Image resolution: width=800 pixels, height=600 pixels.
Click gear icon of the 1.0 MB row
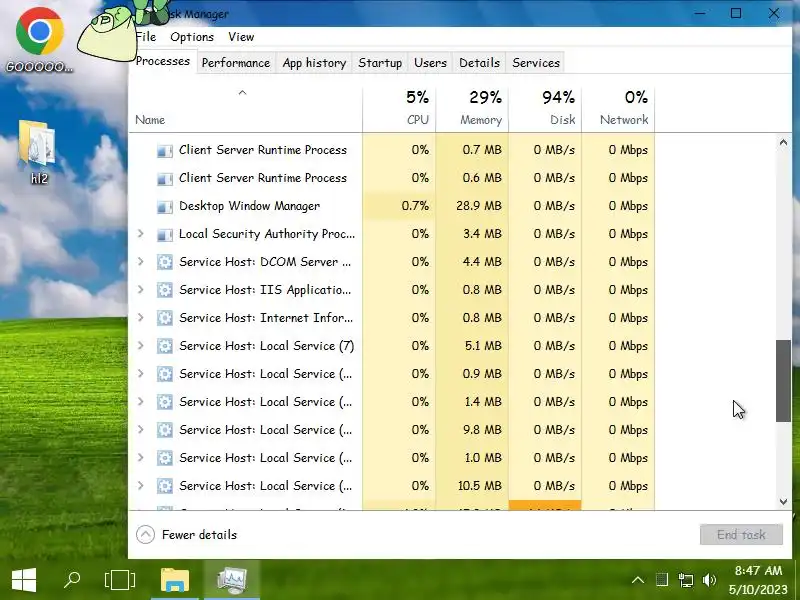(164, 459)
